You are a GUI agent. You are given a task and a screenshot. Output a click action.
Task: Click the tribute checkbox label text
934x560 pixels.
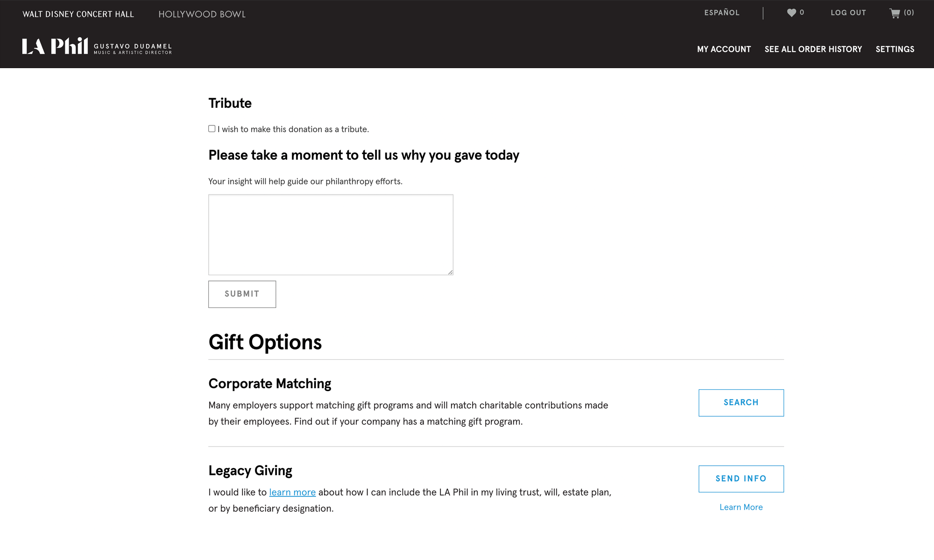tap(293, 129)
